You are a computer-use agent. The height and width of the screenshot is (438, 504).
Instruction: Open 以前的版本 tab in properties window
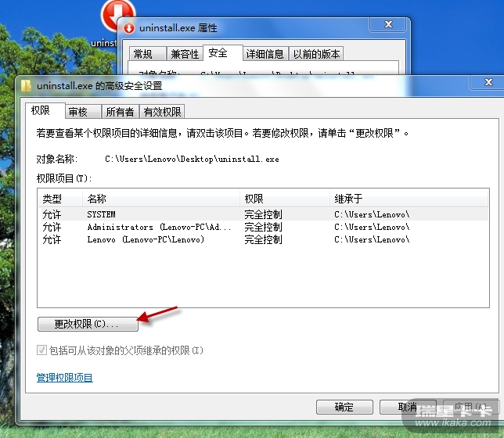pyautogui.click(x=316, y=54)
